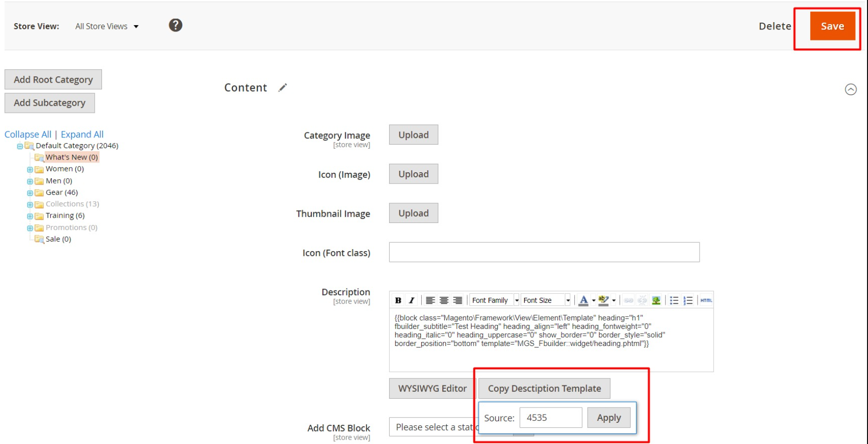Expand the Women category tree node

pos(30,169)
